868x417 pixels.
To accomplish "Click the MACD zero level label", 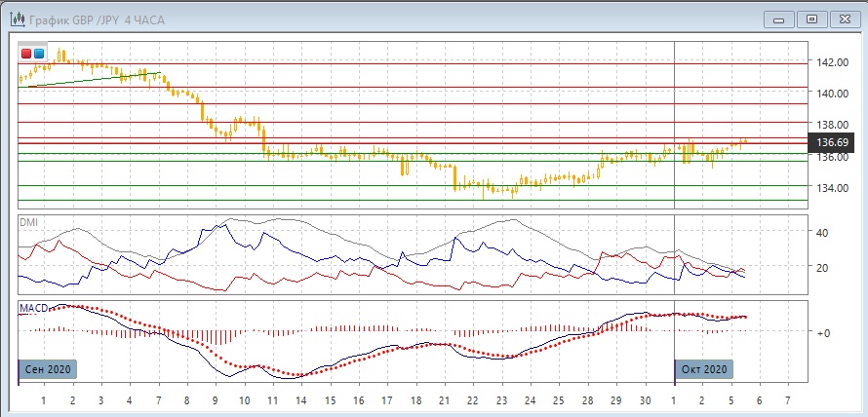I will (x=823, y=333).
